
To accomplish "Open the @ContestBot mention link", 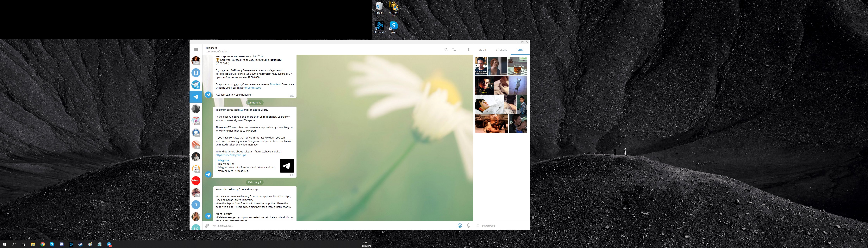I will (253, 88).
